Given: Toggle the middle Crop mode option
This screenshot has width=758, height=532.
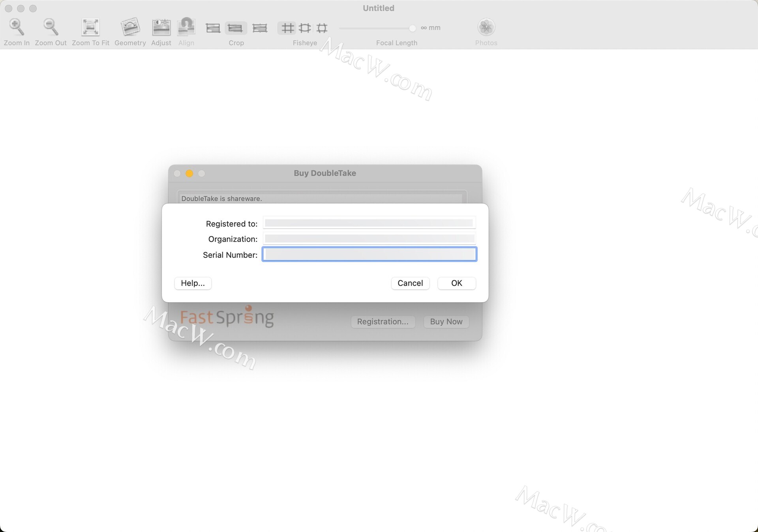Looking at the screenshot, I should [236, 28].
